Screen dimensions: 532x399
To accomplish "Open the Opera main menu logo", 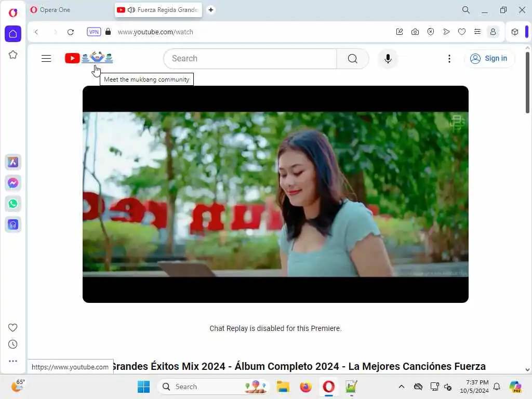I will click(x=13, y=13).
